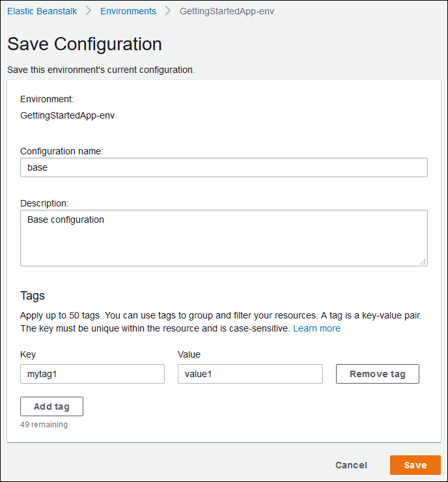This screenshot has height=482, width=448.
Task: Click the chevron after Elastic Beanstalk breadcrumb
Action: pos(87,11)
